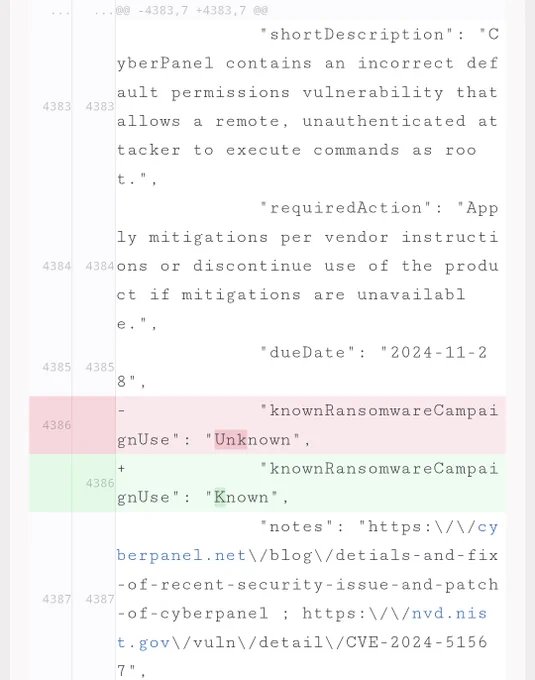Click the CVE-2024-5156 text in notes
The width and height of the screenshot is (535, 680).
pos(417,642)
